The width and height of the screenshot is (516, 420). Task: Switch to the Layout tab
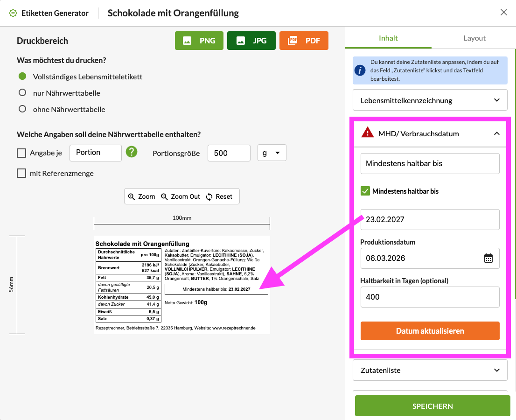click(474, 38)
